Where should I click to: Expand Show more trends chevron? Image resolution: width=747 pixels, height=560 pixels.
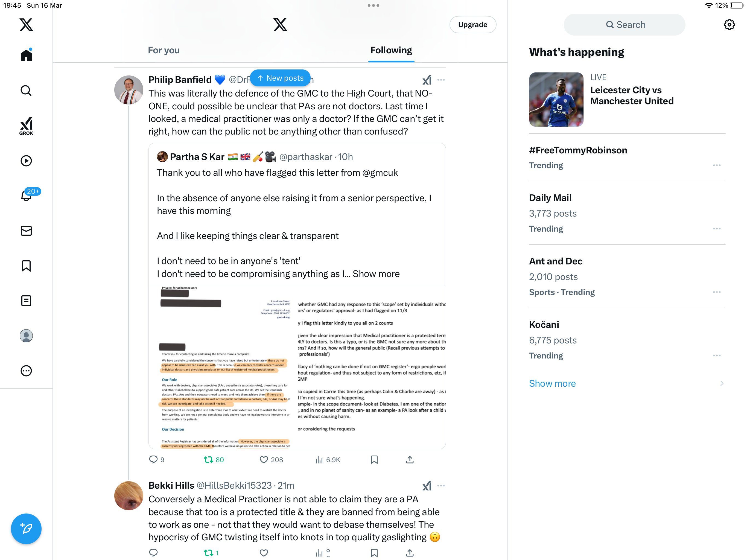[x=722, y=383]
